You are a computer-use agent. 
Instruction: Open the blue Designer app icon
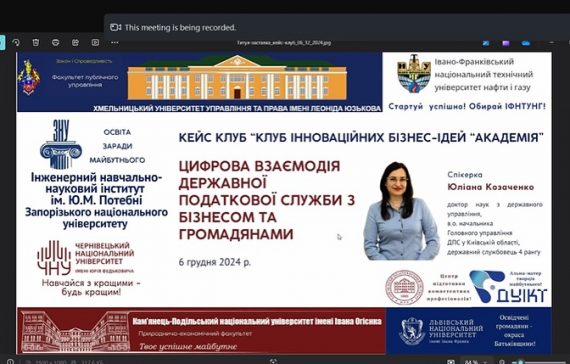486,43
